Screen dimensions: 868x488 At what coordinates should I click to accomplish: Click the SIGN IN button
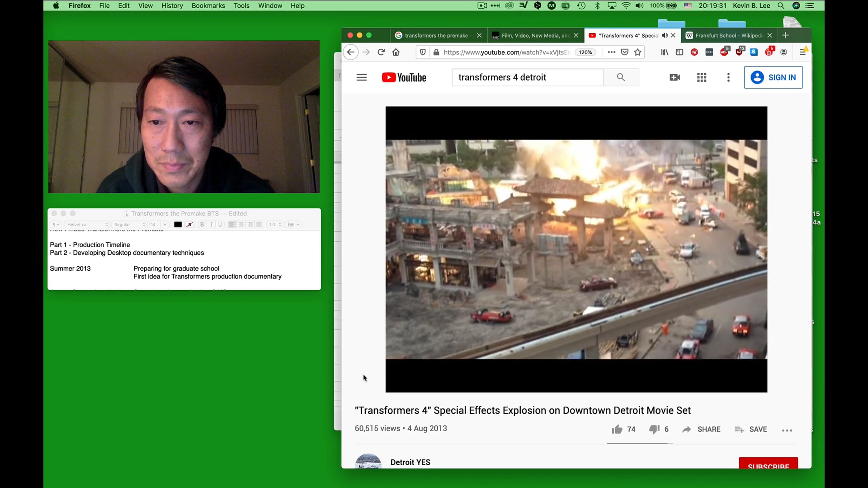773,77
